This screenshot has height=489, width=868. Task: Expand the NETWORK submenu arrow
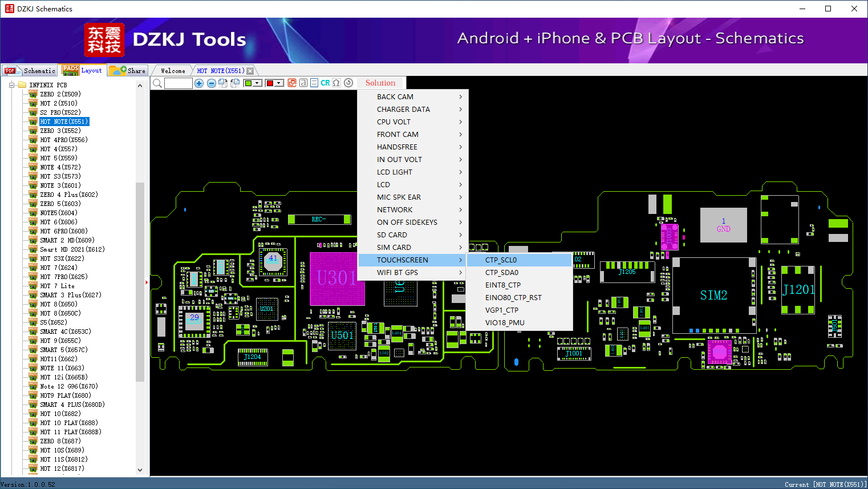tap(461, 210)
